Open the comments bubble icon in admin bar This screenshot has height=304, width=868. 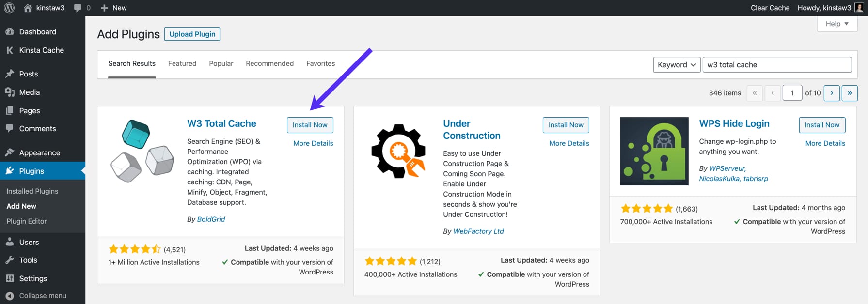78,8
